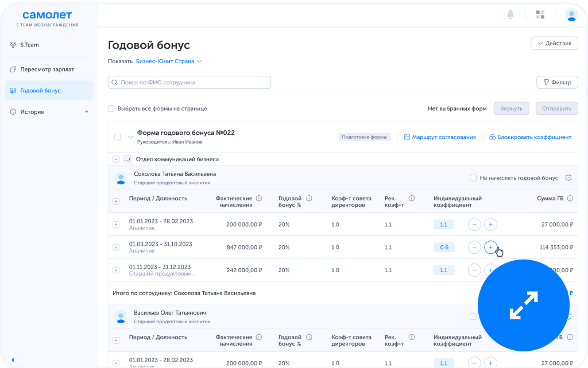Open the Действия dropdown
Image resolution: width=588 pixels, height=368 pixels.
click(554, 44)
